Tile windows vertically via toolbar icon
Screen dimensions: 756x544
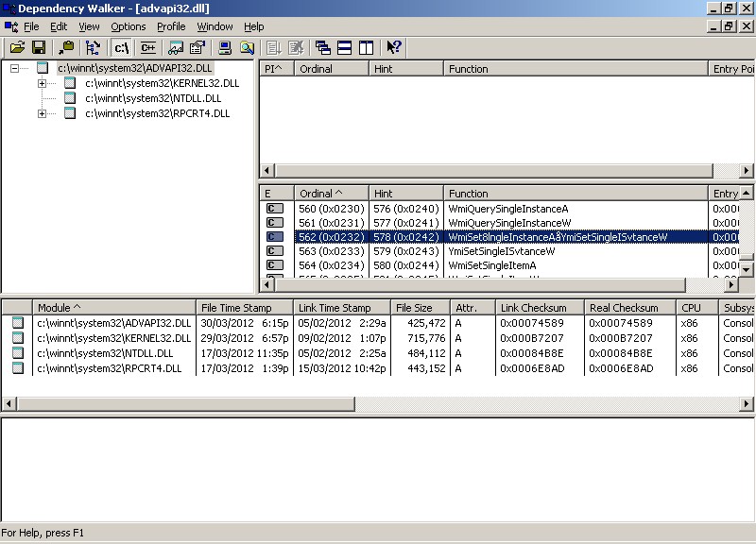click(x=366, y=47)
